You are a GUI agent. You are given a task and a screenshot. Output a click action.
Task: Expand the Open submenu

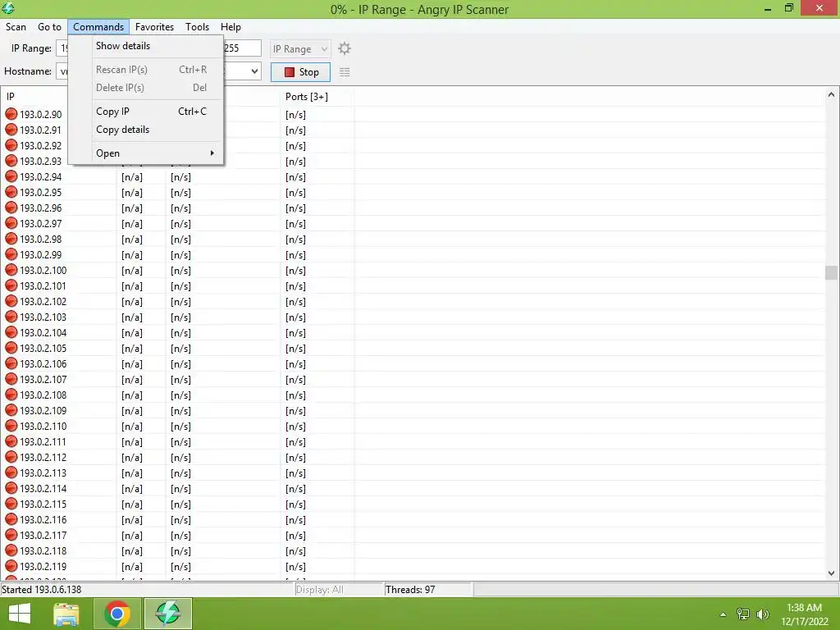point(155,153)
